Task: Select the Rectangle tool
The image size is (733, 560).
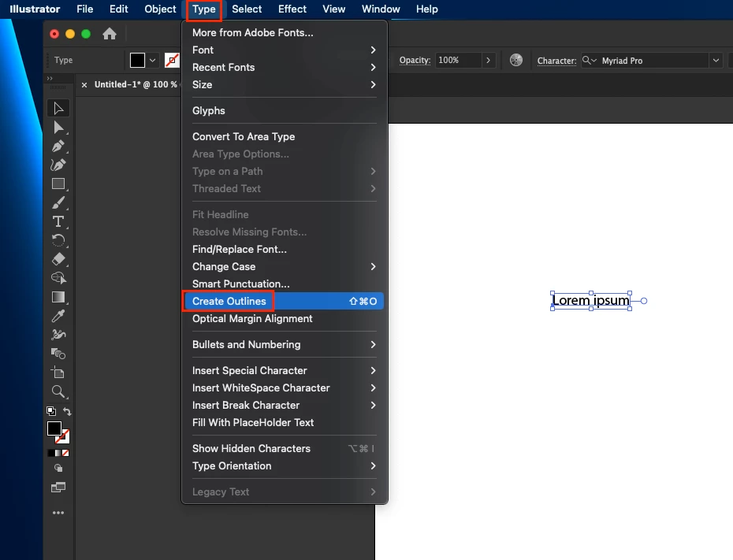Action: coord(58,184)
